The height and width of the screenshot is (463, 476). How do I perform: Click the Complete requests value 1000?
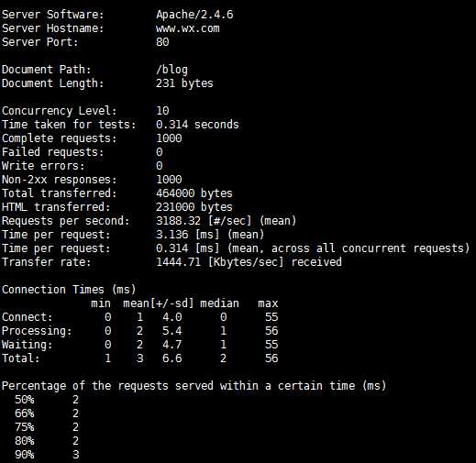point(169,138)
